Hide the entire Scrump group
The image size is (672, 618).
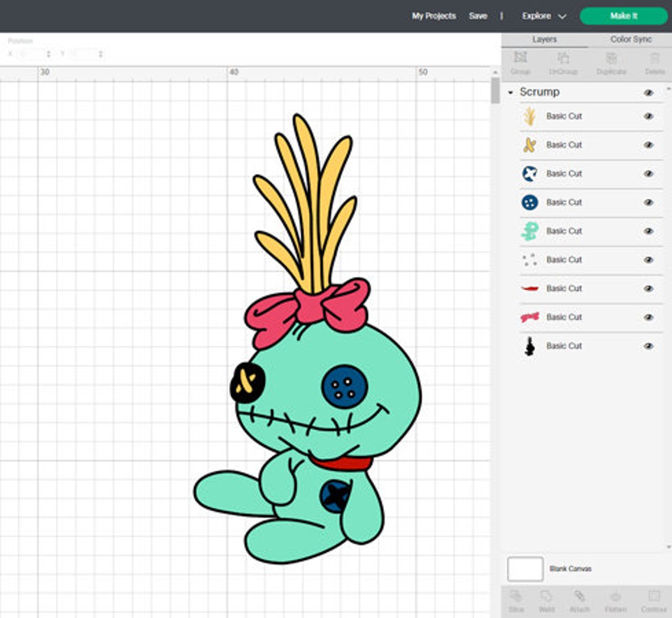(x=648, y=92)
